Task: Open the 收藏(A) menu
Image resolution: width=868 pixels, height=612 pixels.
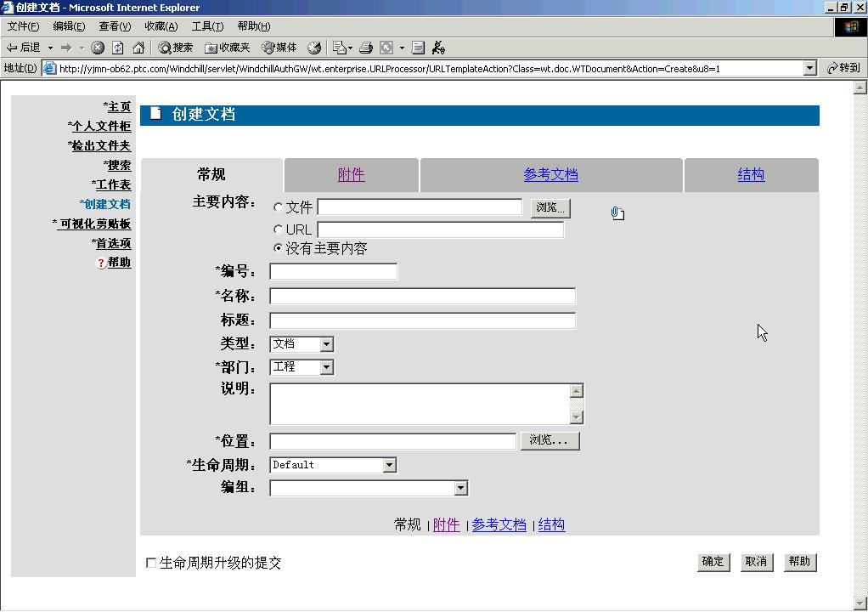Action: (161, 26)
